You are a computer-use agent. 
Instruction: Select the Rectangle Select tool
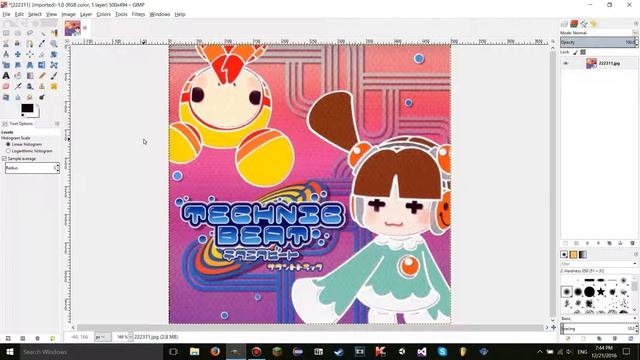(6, 33)
